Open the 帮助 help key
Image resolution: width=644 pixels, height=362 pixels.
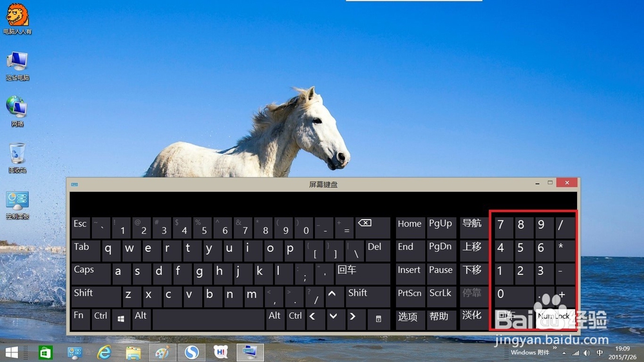tap(442, 319)
